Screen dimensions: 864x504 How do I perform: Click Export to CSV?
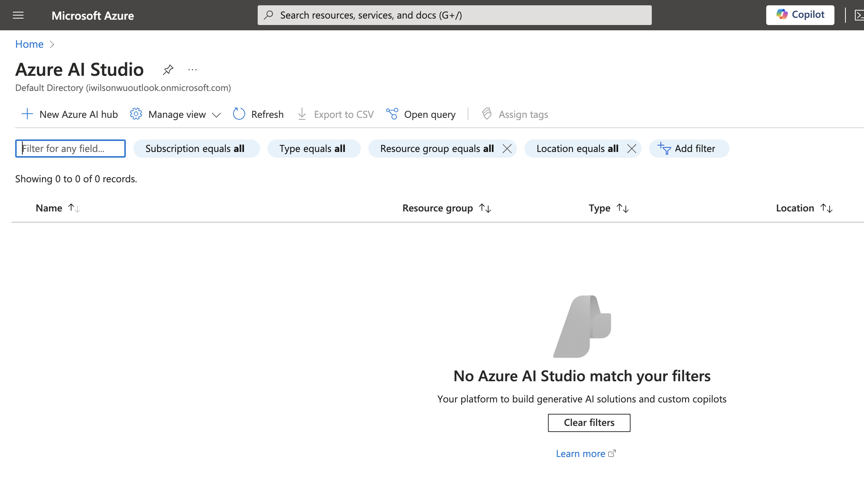click(336, 114)
